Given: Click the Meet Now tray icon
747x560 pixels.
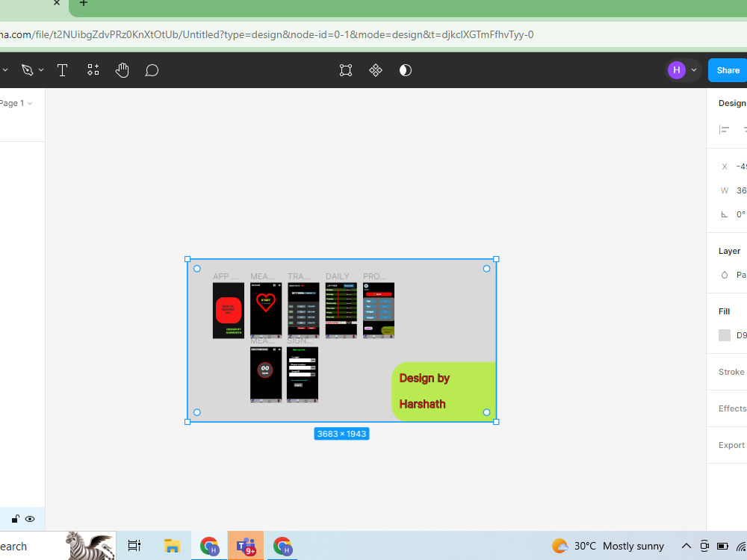Looking at the screenshot, I should [704, 546].
